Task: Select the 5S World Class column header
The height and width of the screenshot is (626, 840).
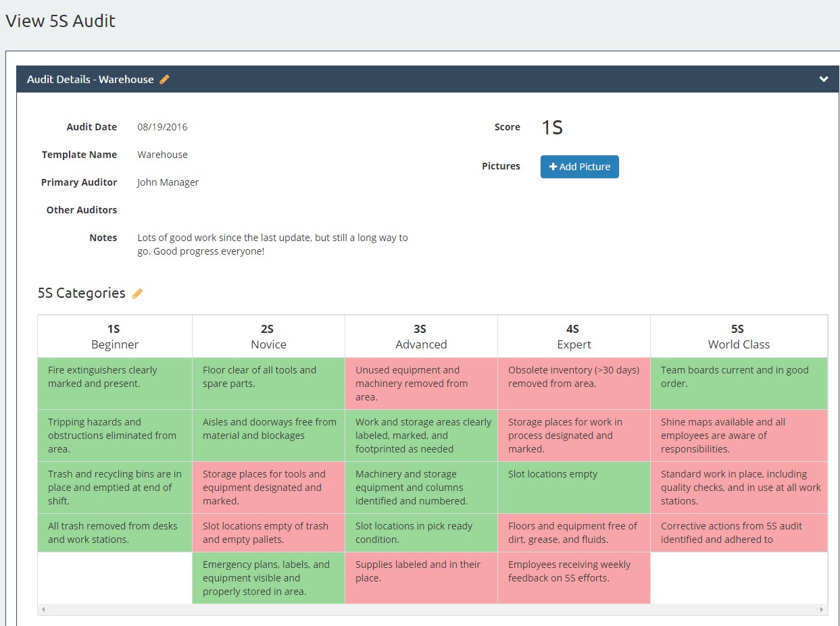Action: click(738, 336)
